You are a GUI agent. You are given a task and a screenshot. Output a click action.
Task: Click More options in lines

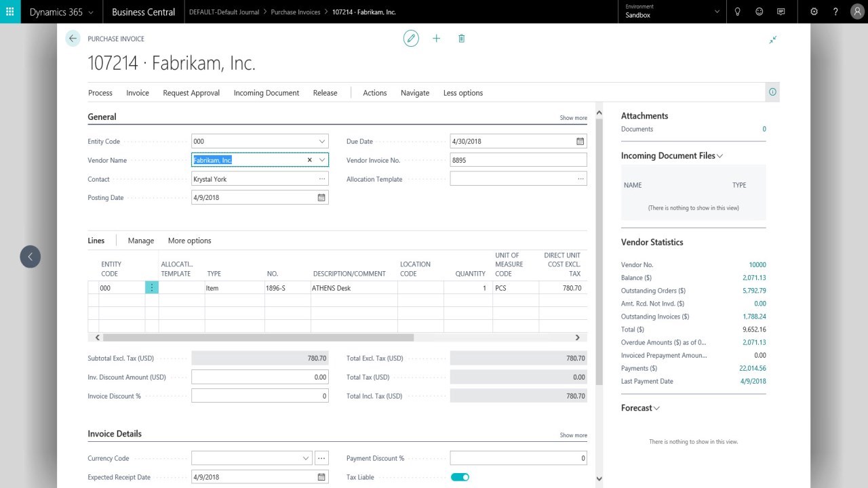pyautogui.click(x=190, y=241)
